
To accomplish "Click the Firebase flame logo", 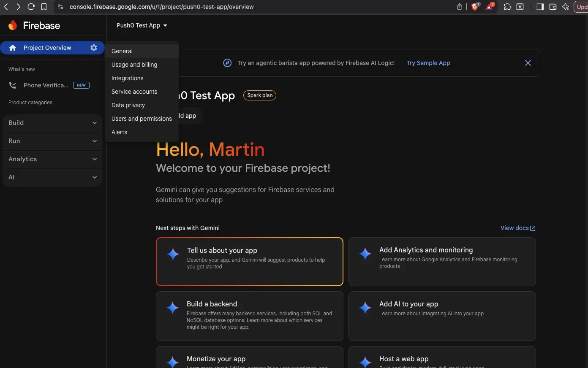I will [x=13, y=25].
